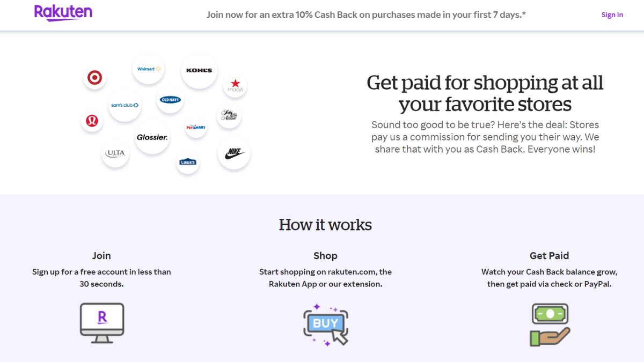Image resolution: width=644 pixels, height=362 pixels.
Task: Click the Old Navy logo bubble
Action: (x=170, y=100)
